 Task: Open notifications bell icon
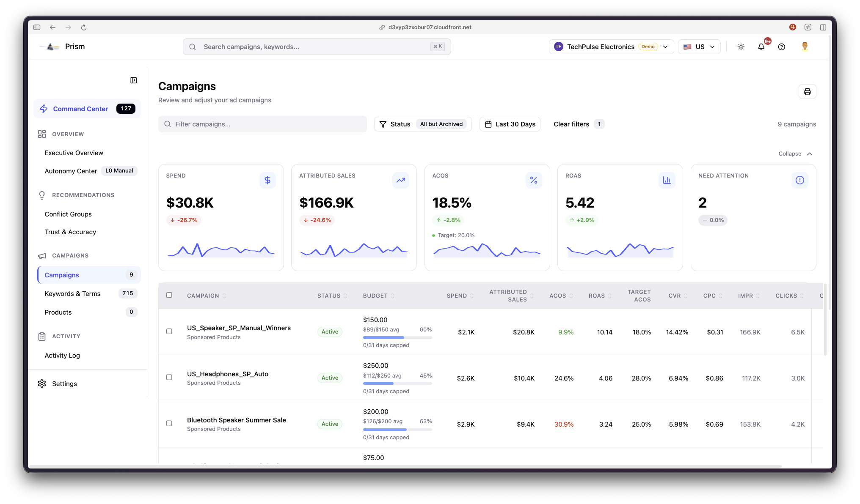(761, 47)
